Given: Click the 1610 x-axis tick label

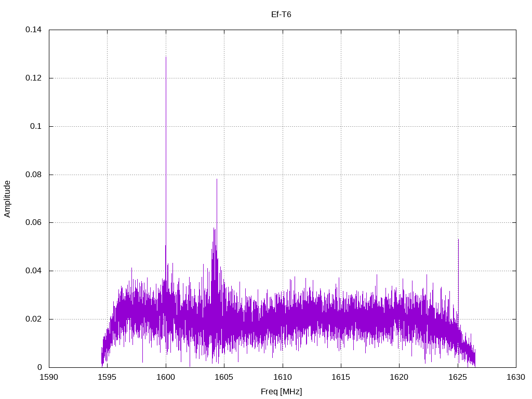Looking at the screenshot, I should [x=282, y=377].
